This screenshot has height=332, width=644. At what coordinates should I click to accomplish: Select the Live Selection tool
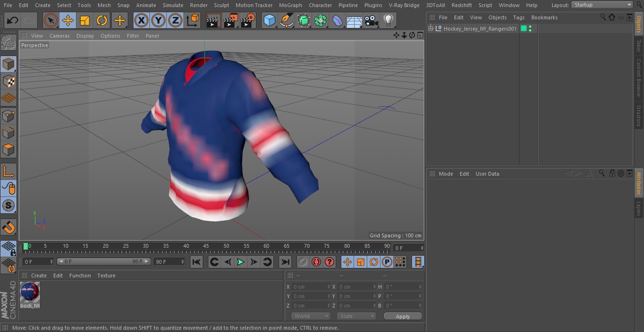click(51, 20)
